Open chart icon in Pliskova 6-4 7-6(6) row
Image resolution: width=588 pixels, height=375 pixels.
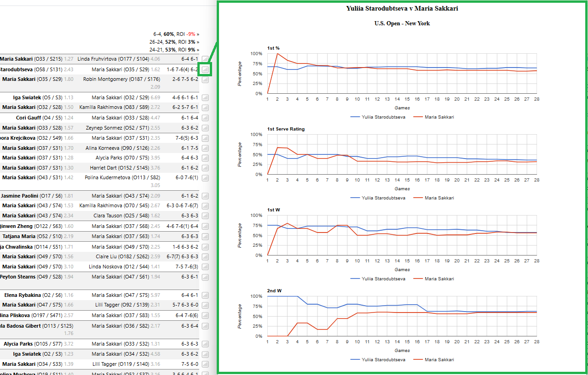(x=205, y=316)
